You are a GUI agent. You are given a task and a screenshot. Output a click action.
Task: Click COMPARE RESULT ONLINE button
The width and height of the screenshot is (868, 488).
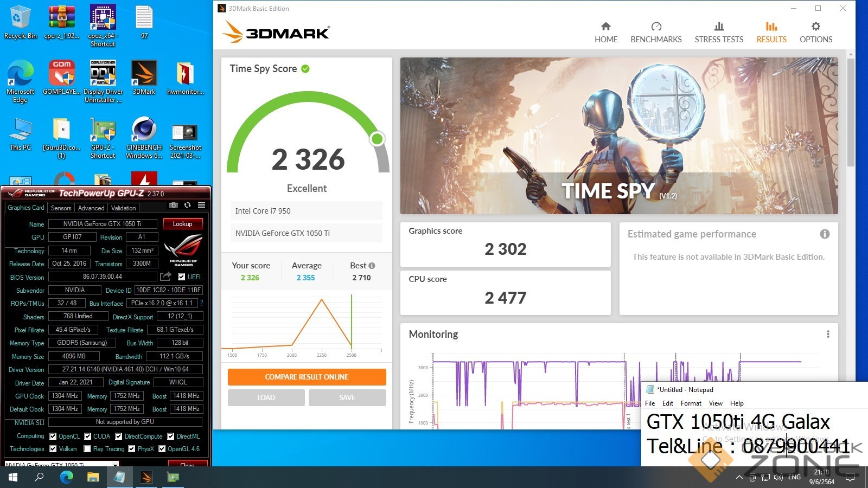pyautogui.click(x=307, y=377)
